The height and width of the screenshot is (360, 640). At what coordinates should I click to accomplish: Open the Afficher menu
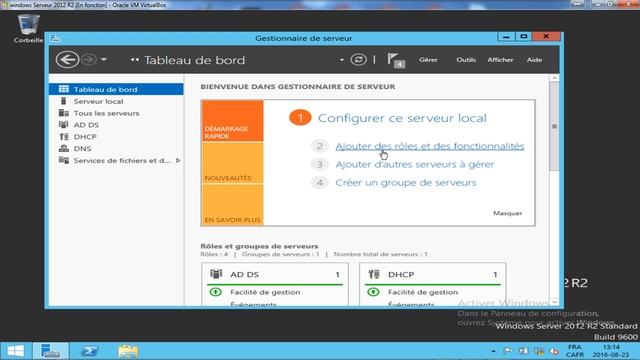[x=500, y=60]
